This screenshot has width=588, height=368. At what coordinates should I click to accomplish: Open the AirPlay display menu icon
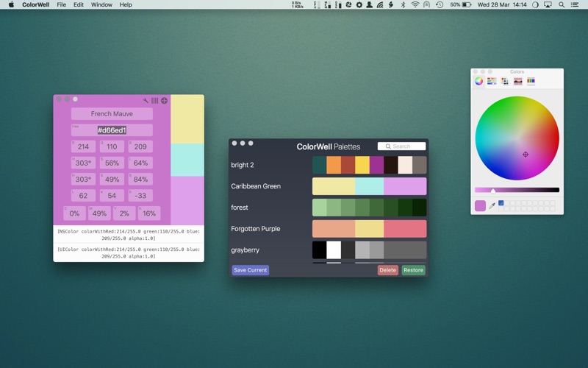[548, 5]
